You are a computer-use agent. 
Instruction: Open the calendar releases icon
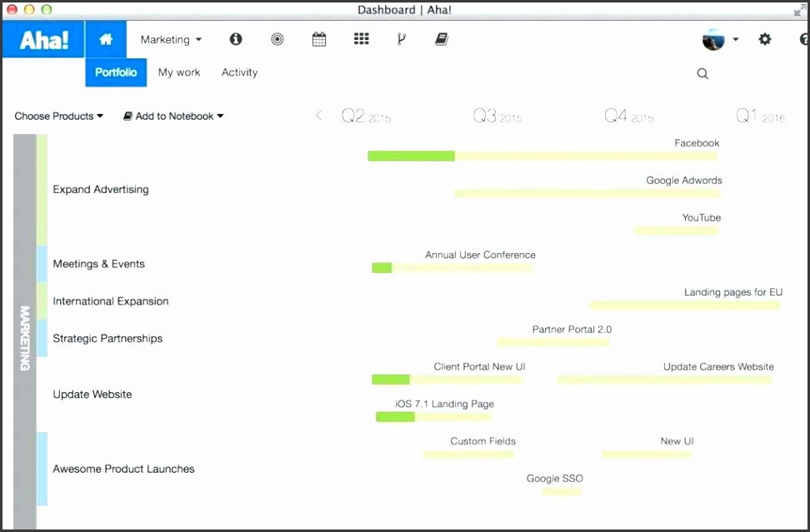click(x=319, y=39)
